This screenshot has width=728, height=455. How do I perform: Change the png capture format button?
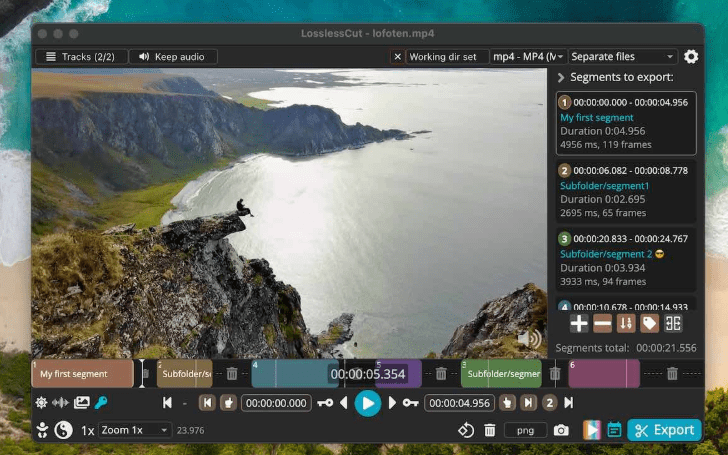click(526, 430)
